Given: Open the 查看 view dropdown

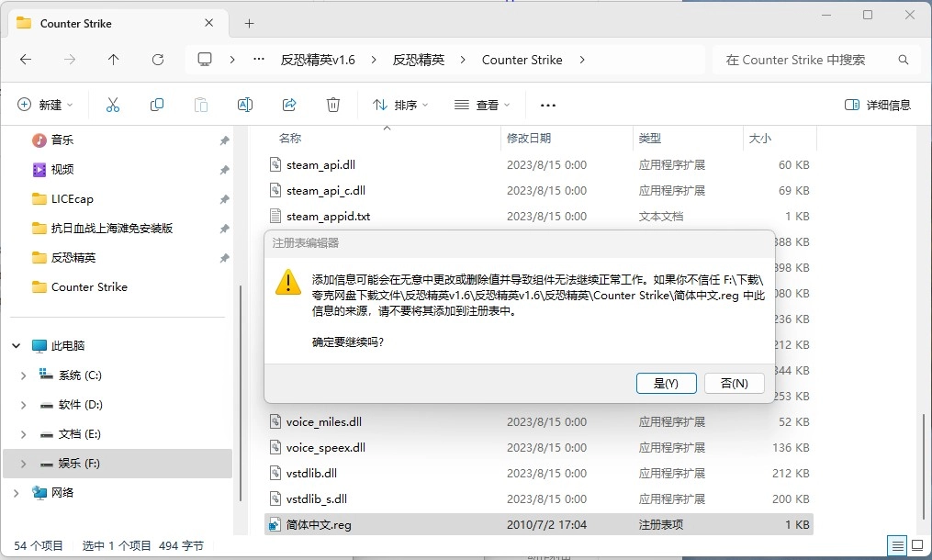Looking at the screenshot, I should (482, 105).
